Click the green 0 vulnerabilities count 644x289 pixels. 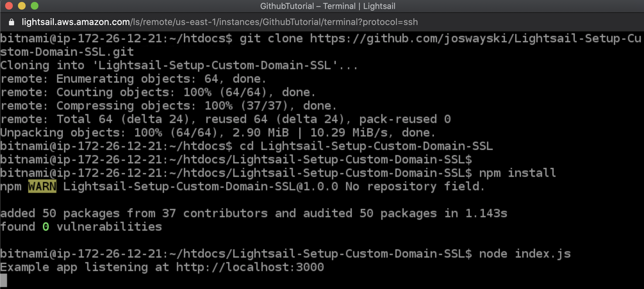(46, 227)
